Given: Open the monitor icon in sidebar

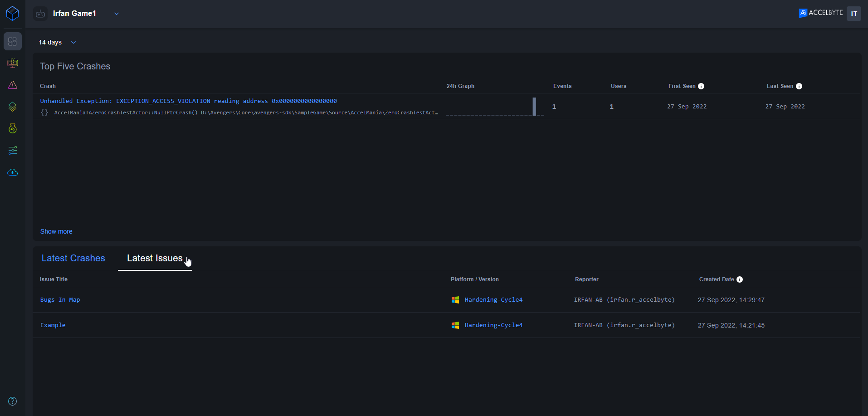Looking at the screenshot, I should [13, 63].
